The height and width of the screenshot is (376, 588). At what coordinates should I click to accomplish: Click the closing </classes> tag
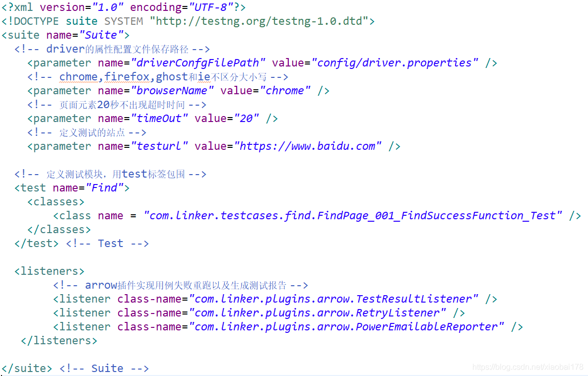[59, 230]
